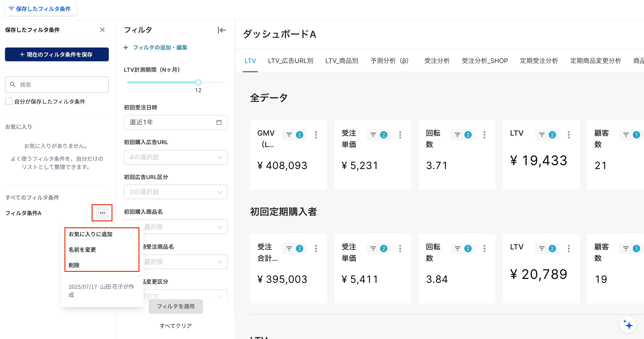The image size is (644, 339).
Task: Choose 削除 in the context menu
Action: tap(74, 265)
